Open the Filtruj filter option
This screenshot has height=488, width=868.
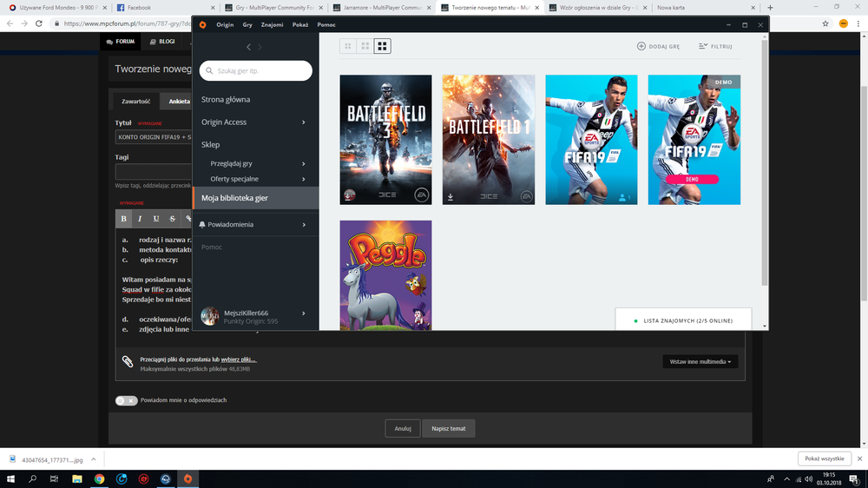(x=715, y=46)
